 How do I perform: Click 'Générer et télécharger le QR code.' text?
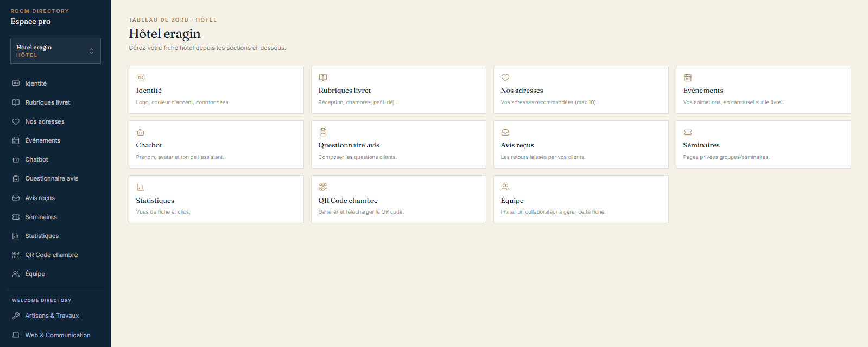point(361,212)
